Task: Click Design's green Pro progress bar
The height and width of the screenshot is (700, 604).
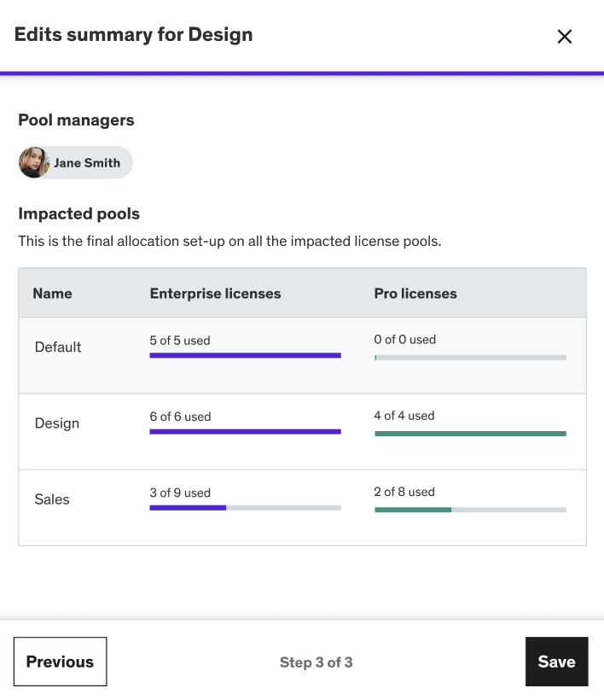Action: tap(470, 434)
